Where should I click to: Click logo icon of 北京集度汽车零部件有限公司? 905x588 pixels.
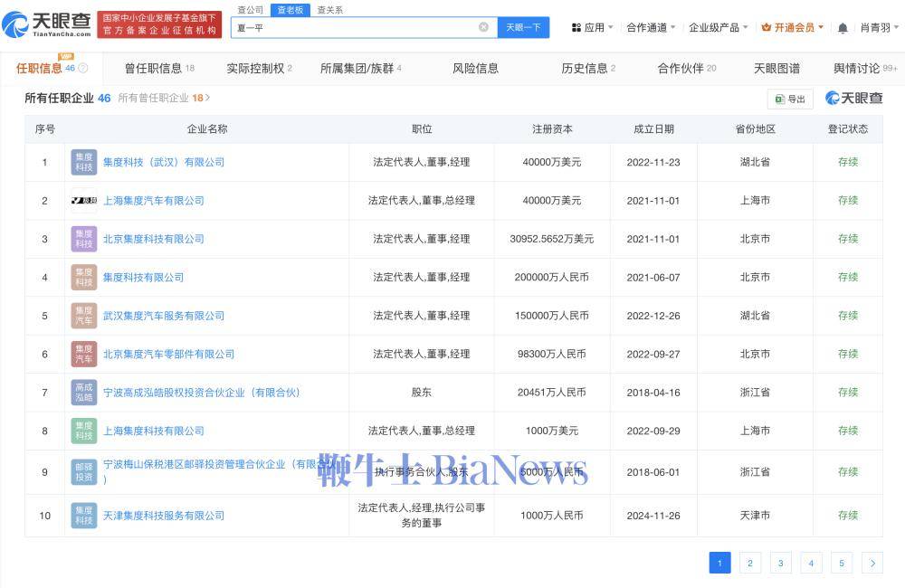(x=83, y=355)
